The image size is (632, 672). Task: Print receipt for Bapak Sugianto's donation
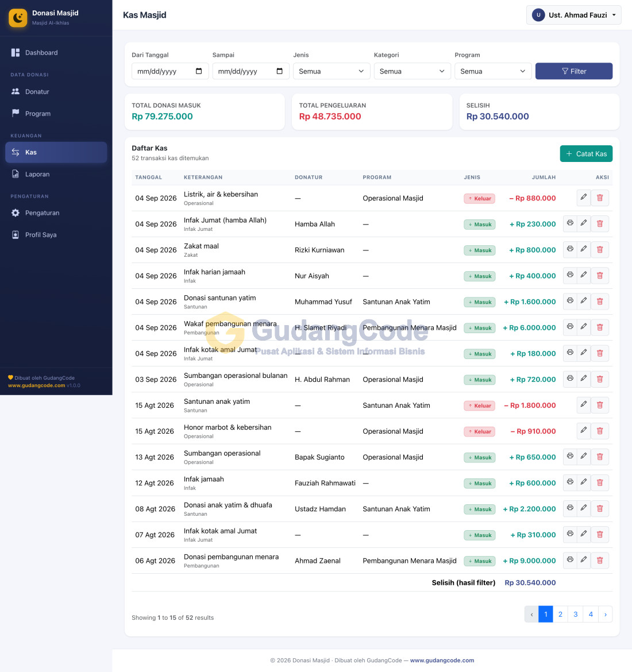click(x=570, y=457)
